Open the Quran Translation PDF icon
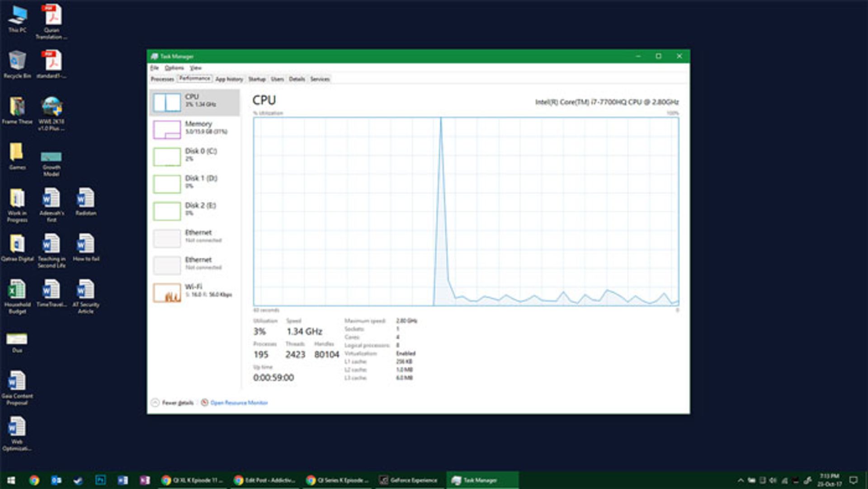The image size is (868, 489). [52, 22]
